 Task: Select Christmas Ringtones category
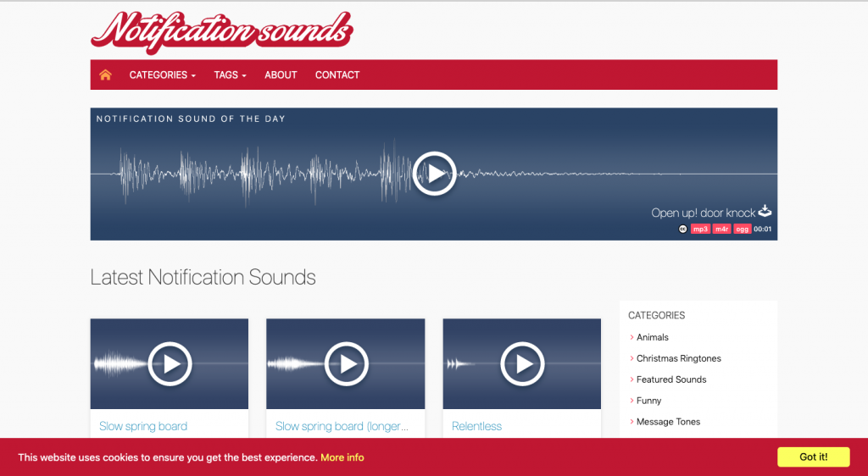coord(679,358)
